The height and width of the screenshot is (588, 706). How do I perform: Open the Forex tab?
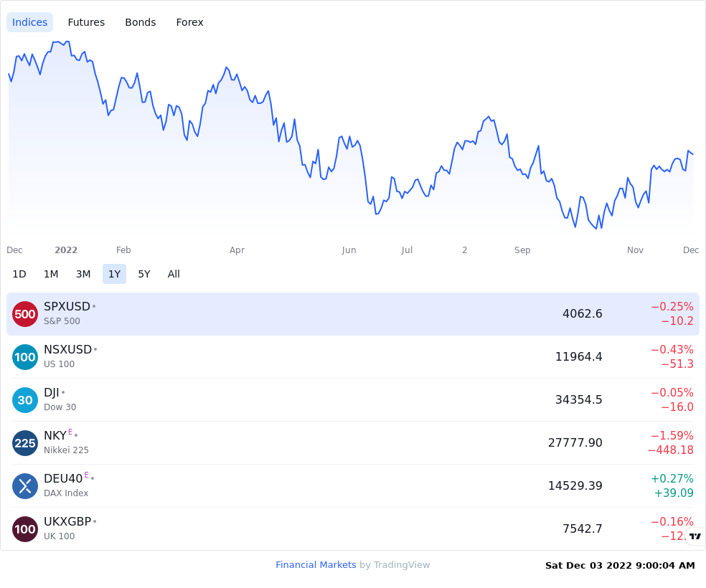[x=189, y=22]
